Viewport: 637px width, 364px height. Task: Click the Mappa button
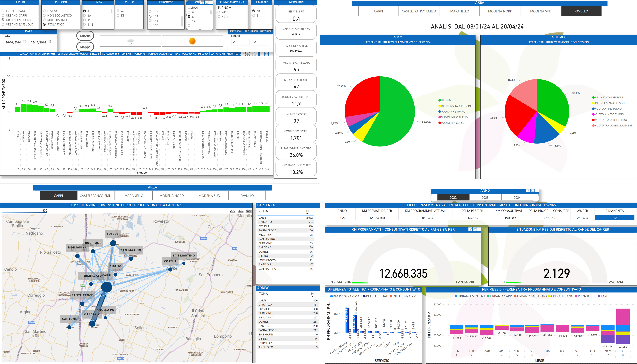[85, 47]
